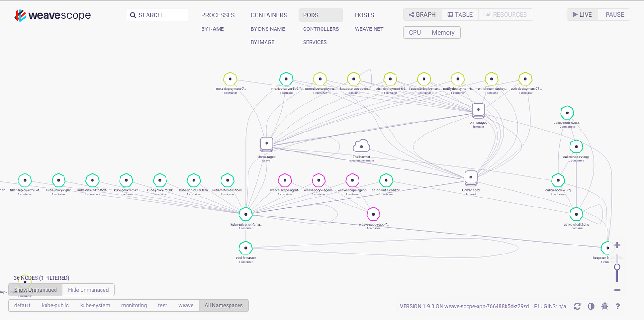Open the Weave Net view

(x=369, y=29)
